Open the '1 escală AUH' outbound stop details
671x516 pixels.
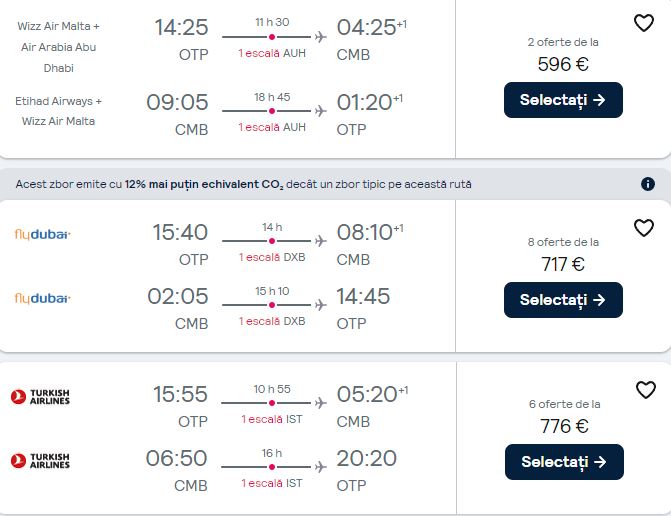(x=272, y=53)
